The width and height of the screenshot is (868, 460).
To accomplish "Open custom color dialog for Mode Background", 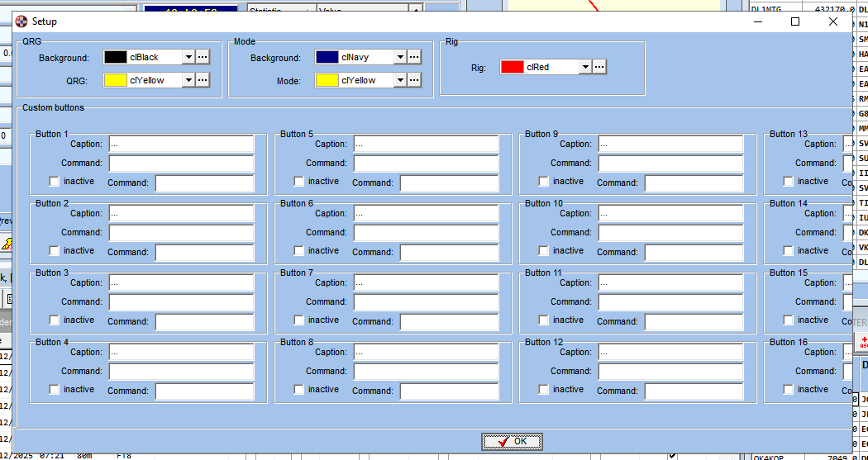I will (414, 57).
